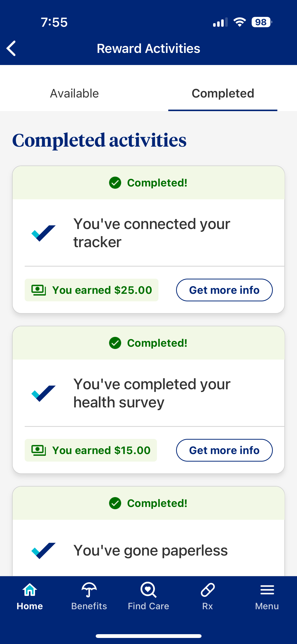Tap green check on health survey banner
297x644 pixels.
tap(115, 343)
